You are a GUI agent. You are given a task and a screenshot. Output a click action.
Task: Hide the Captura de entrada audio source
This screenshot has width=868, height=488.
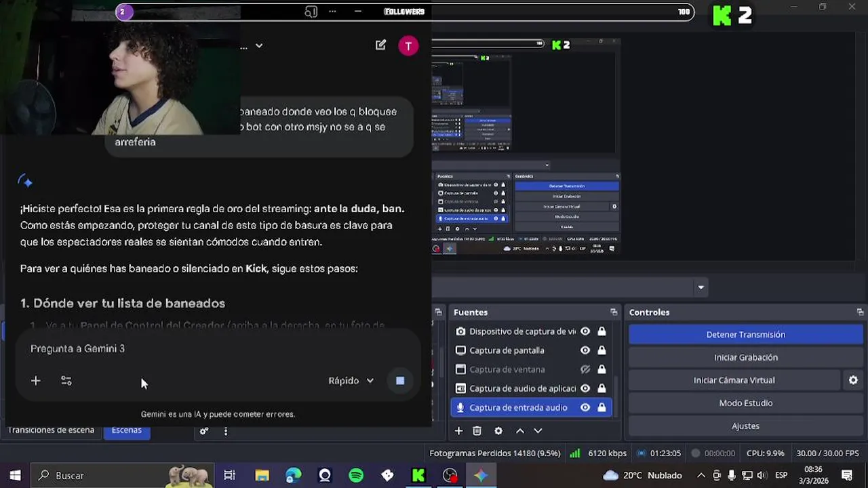pos(585,407)
